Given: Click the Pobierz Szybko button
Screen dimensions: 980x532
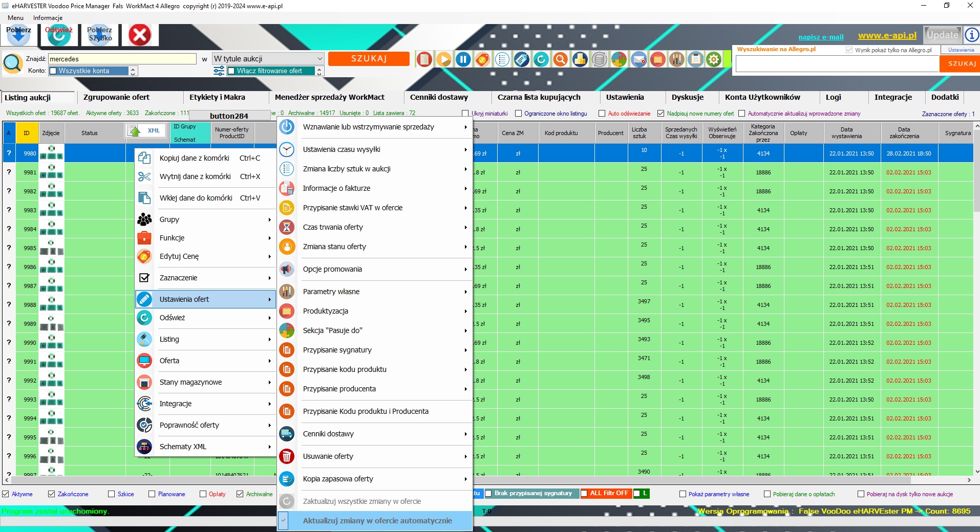Looking at the screenshot, I should tap(99, 35).
